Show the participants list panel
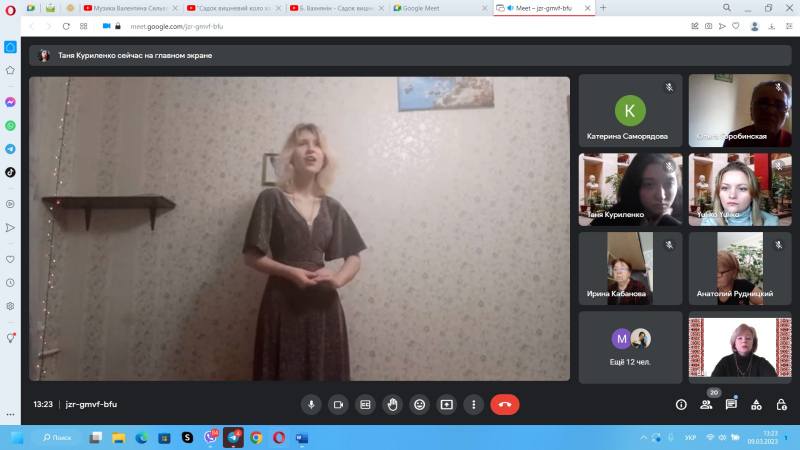 pos(706,405)
